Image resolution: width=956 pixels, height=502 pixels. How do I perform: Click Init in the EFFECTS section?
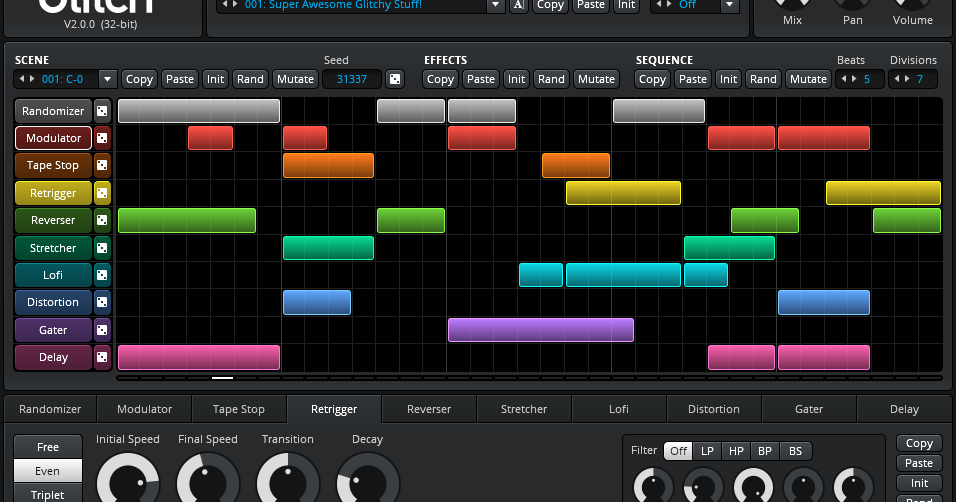coord(516,79)
